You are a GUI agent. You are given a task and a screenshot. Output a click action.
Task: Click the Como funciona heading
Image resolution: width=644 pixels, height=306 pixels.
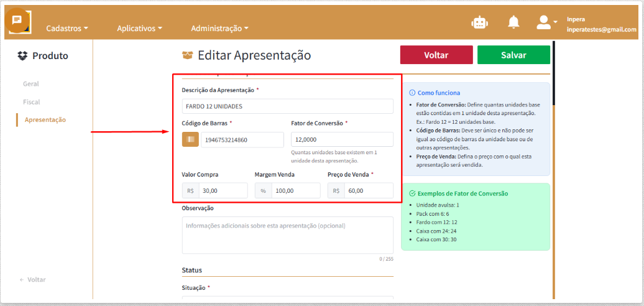pyautogui.click(x=439, y=93)
